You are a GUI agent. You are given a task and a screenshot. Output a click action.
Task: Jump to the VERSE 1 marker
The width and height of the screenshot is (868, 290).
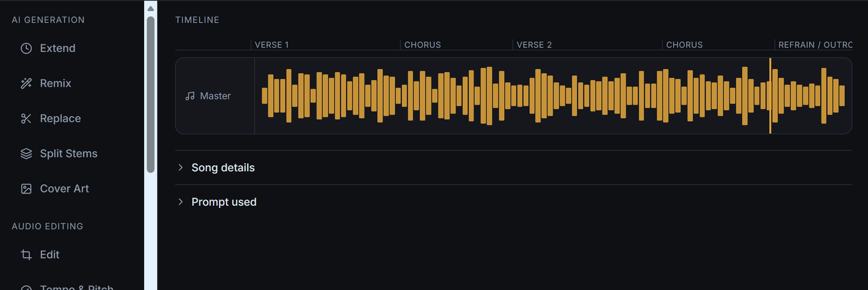pos(272,45)
